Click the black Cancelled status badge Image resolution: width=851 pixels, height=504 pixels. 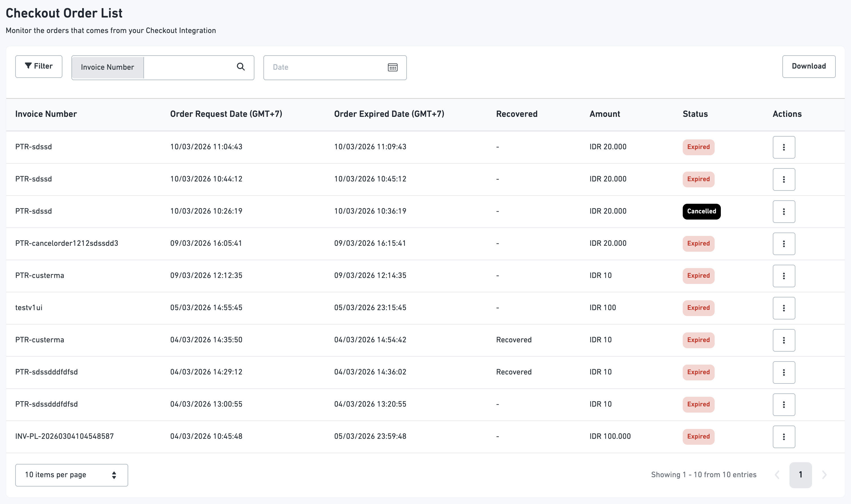701,211
